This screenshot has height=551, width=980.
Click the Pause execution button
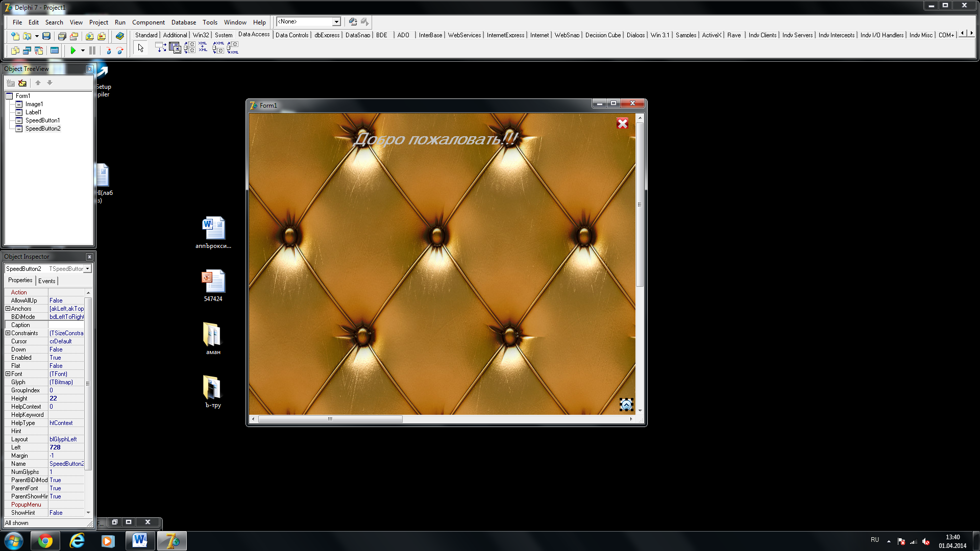(92, 51)
